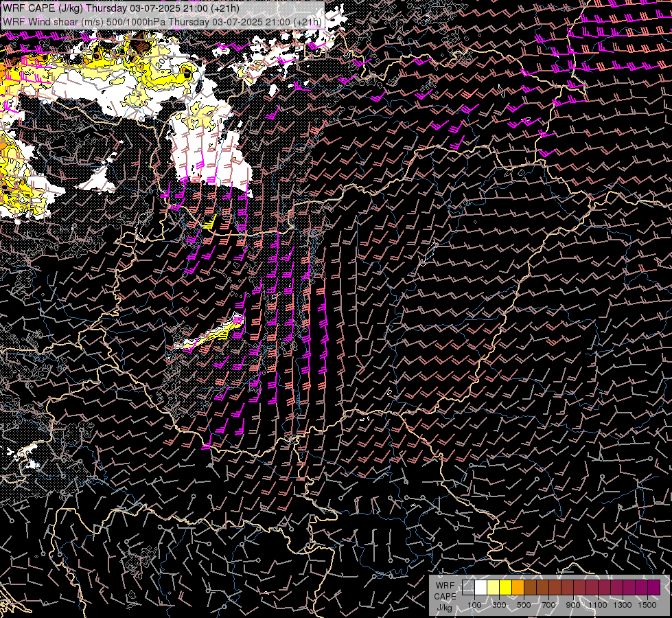Click the J/kg unit label in legend

click(x=444, y=608)
